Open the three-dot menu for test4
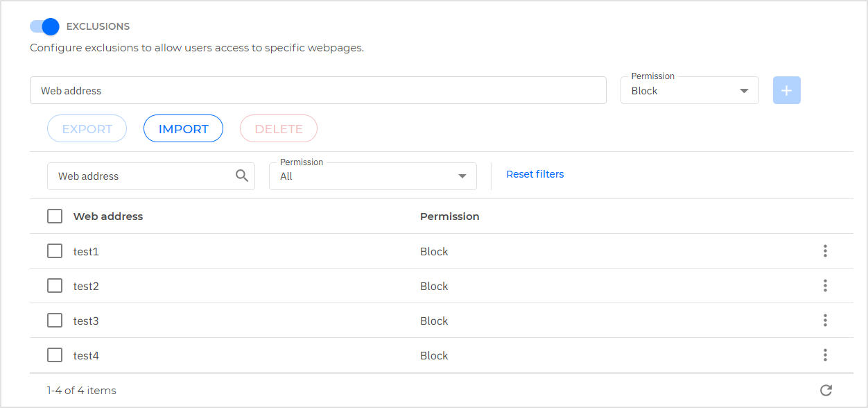Screen dimensions: 868x408 pyautogui.click(x=824, y=355)
